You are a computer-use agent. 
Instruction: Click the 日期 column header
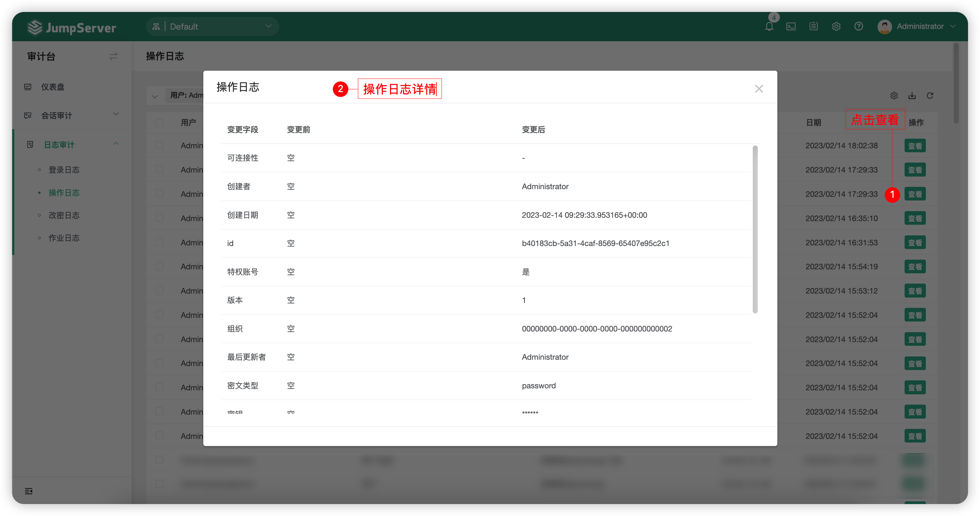(813, 123)
